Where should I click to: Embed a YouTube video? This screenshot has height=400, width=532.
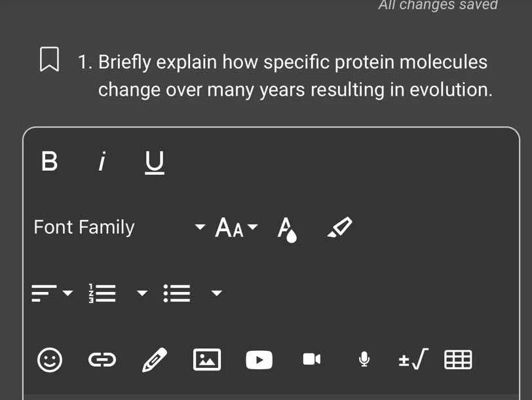tap(259, 359)
